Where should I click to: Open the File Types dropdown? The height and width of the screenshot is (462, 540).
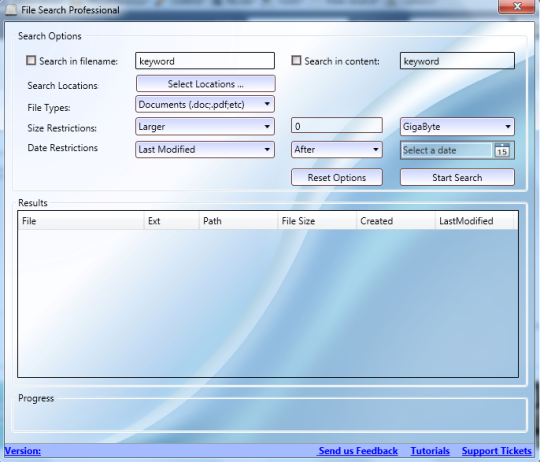pos(205,104)
